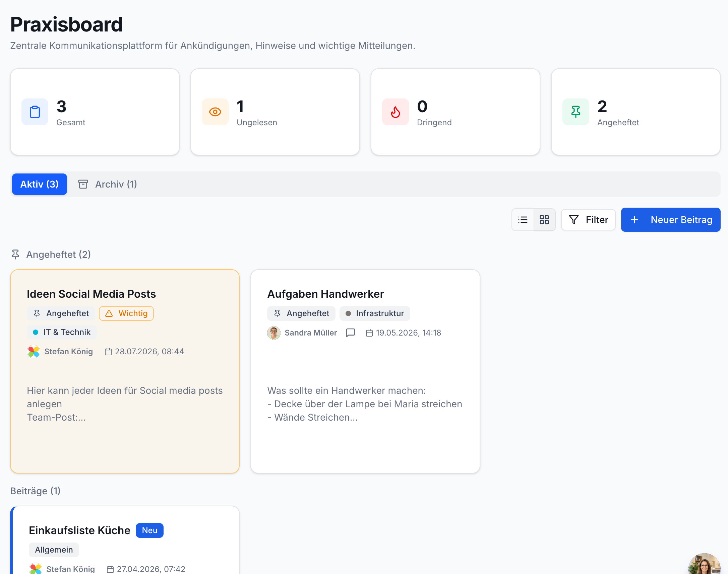728x574 pixels.
Task: Click Stefan König name on Einkaufsliste card
Action: click(71, 569)
